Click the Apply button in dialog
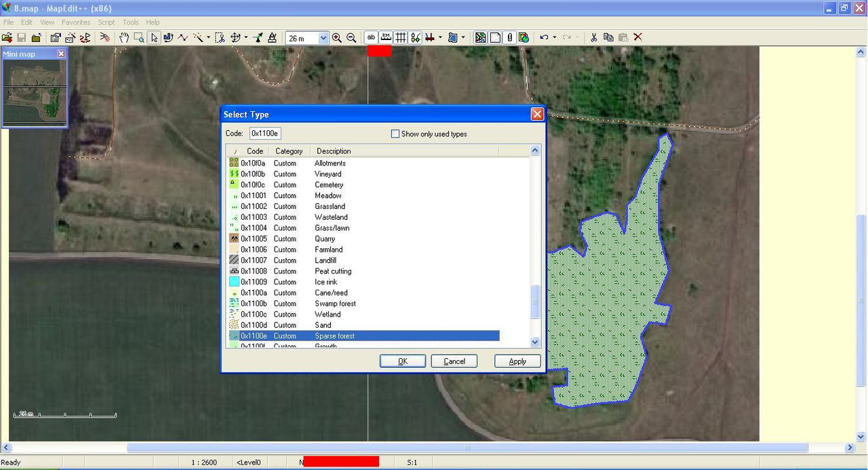 coord(517,361)
